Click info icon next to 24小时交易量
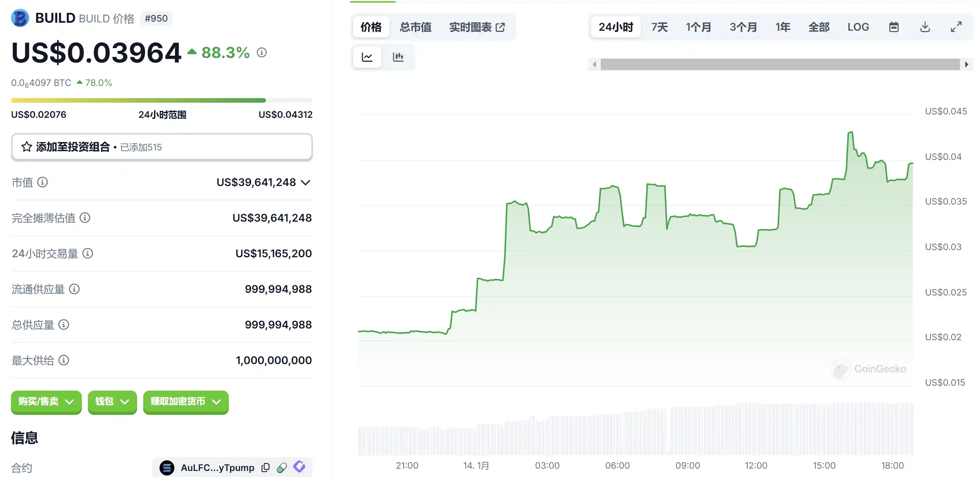 [x=88, y=253]
